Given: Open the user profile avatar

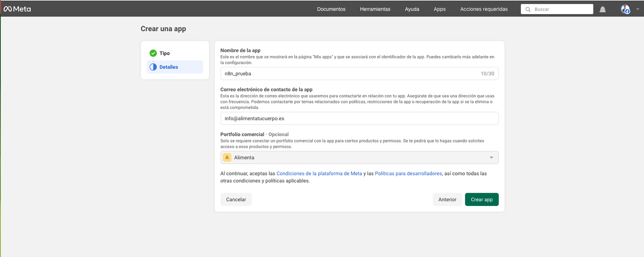Looking at the screenshot, I should 625,9.
